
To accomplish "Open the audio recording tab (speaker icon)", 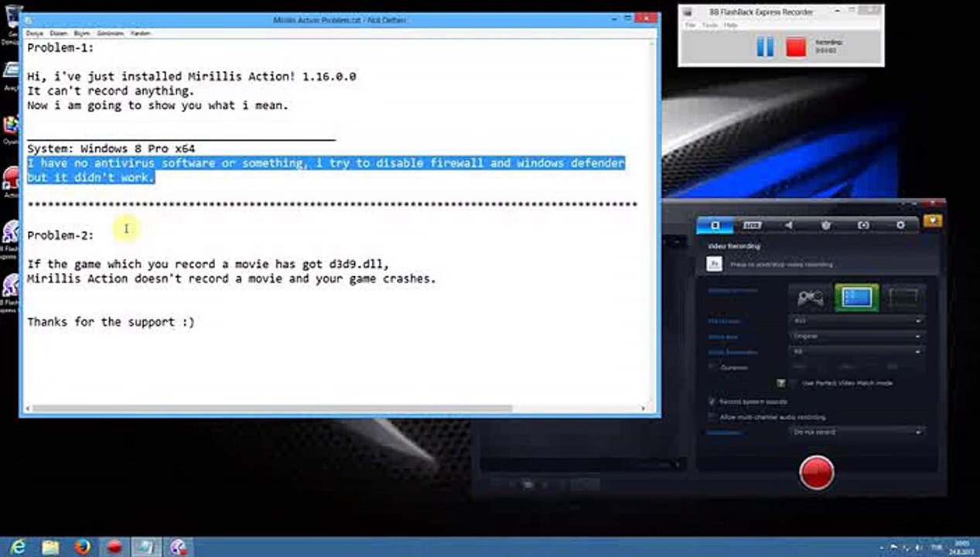I will coord(789,225).
